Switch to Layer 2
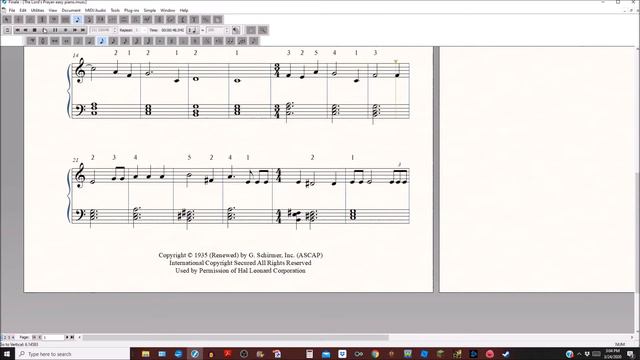 click(x=5, y=338)
